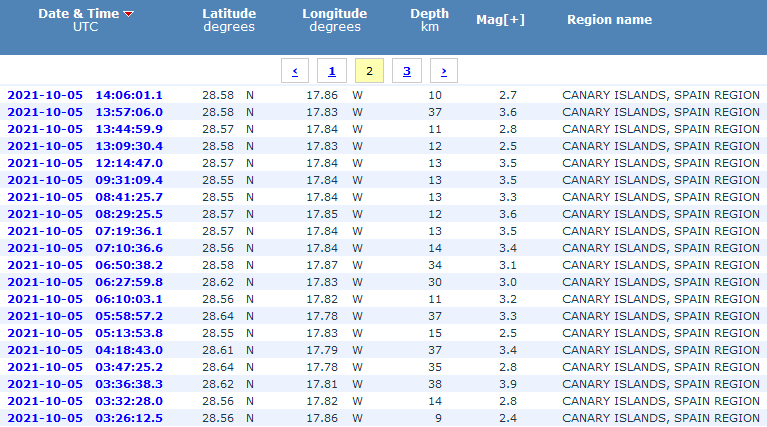767x427 pixels.
Task: Click latitude 28.64 in the 05:58:57.2 row
Action: [218, 316]
